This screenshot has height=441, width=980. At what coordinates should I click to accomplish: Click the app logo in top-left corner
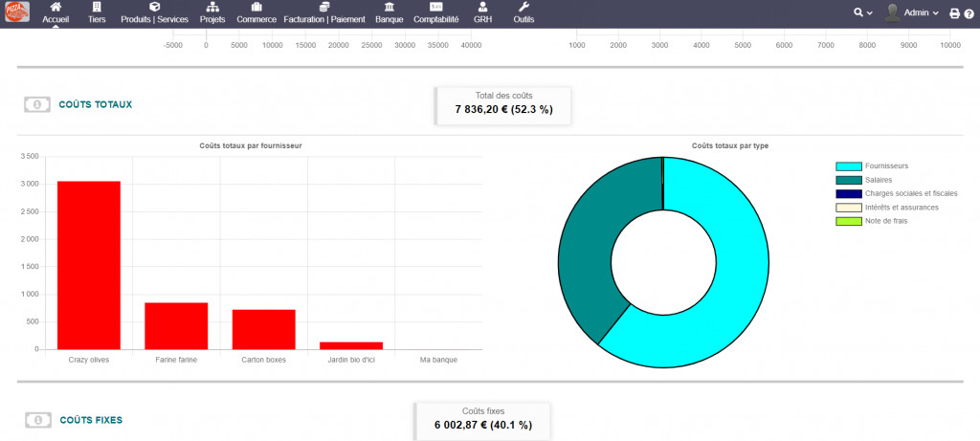[x=18, y=13]
